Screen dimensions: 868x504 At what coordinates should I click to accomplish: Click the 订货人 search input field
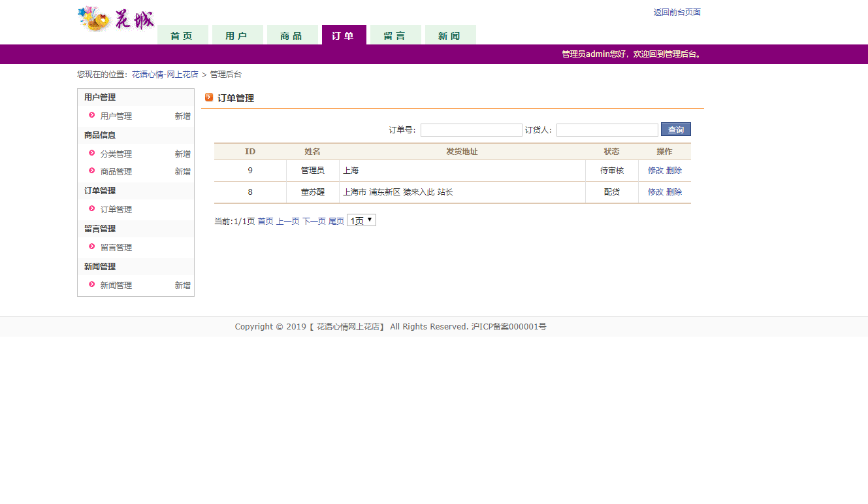click(607, 129)
